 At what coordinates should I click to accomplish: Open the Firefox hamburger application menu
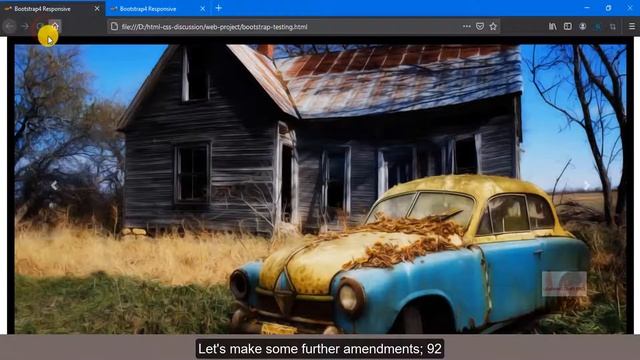coord(631,27)
